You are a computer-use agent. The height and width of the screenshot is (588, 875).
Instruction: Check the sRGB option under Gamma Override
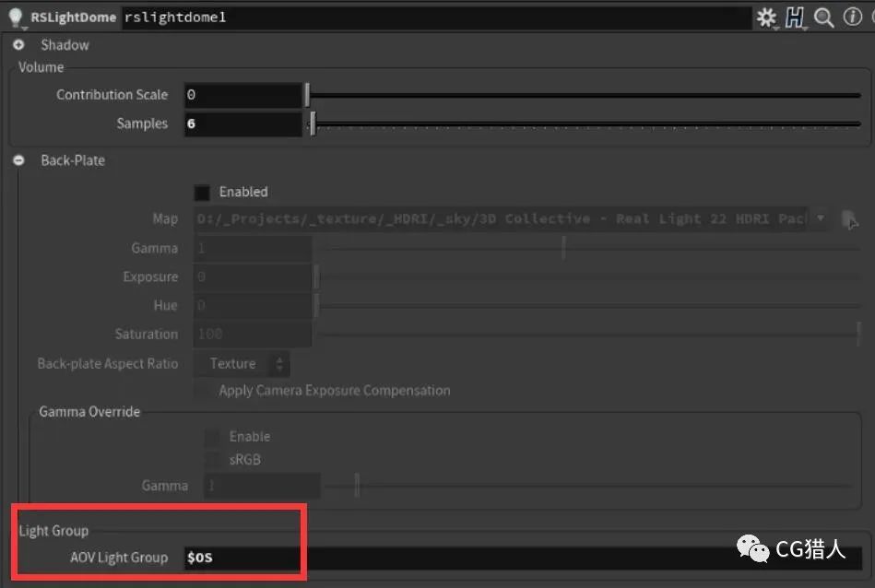(x=213, y=459)
